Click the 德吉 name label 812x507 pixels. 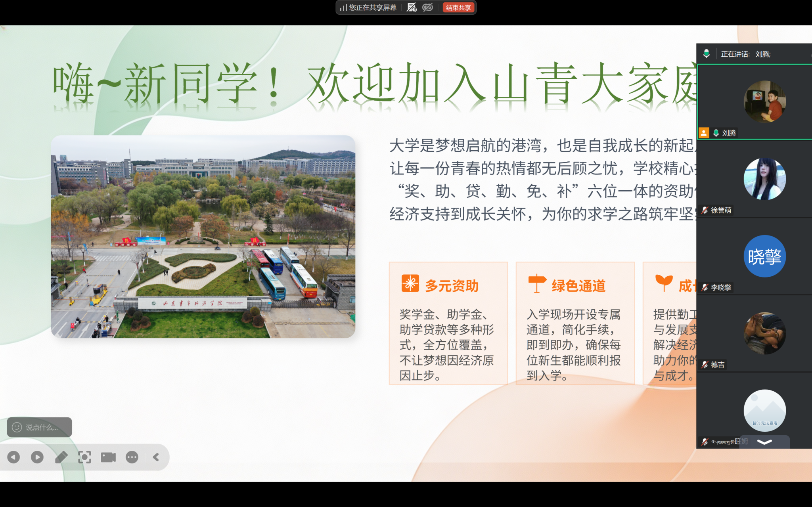[x=718, y=365]
